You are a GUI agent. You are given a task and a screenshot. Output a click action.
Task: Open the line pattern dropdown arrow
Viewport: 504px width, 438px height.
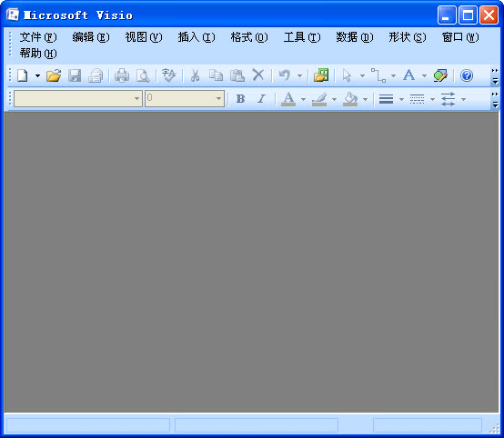tap(432, 99)
